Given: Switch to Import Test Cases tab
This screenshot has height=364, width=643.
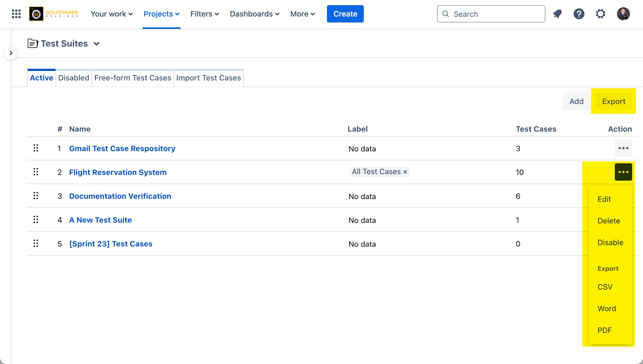Looking at the screenshot, I should coord(208,78).
